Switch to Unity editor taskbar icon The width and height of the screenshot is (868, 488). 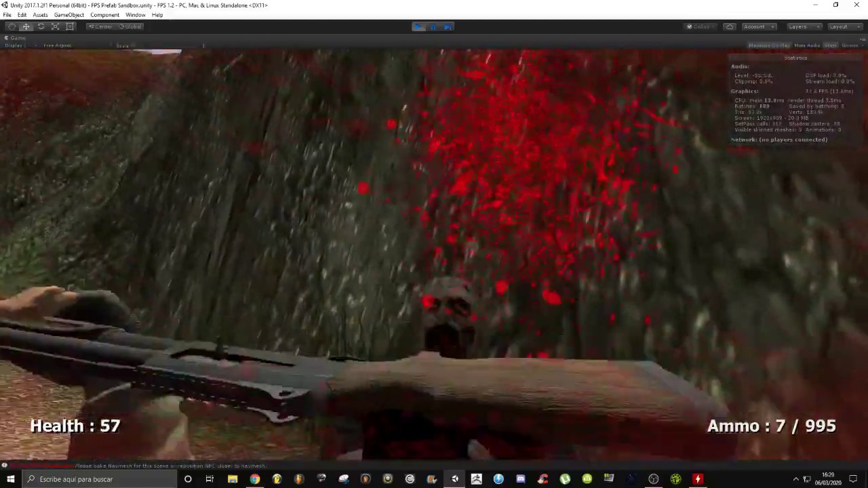click(454, 479)
